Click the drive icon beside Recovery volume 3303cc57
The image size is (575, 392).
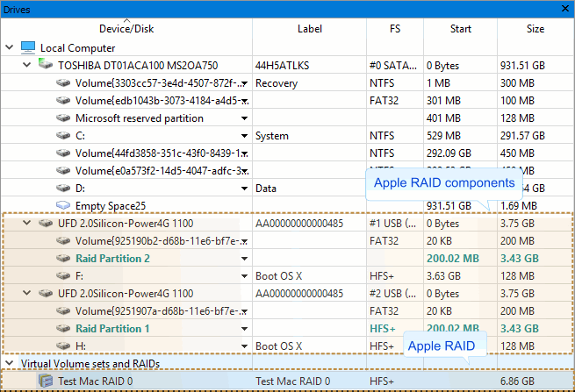pyautogui.click(x=63, y=83)
